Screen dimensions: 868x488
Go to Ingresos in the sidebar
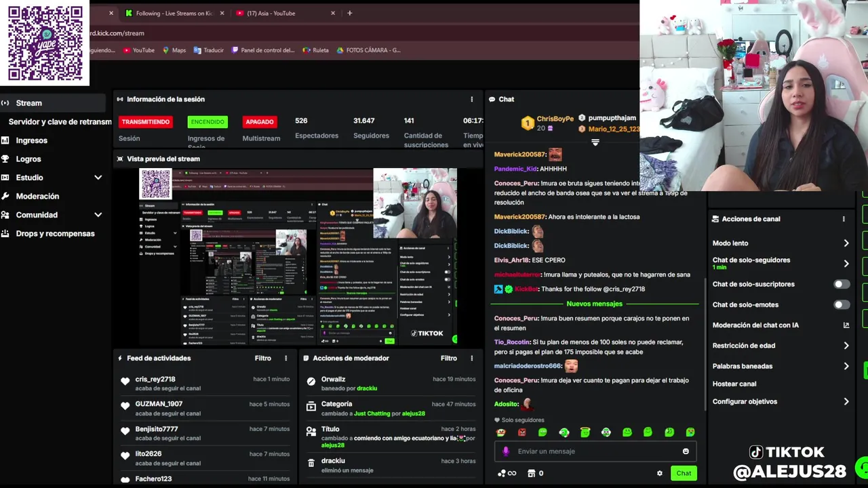(x=32, y=140)
